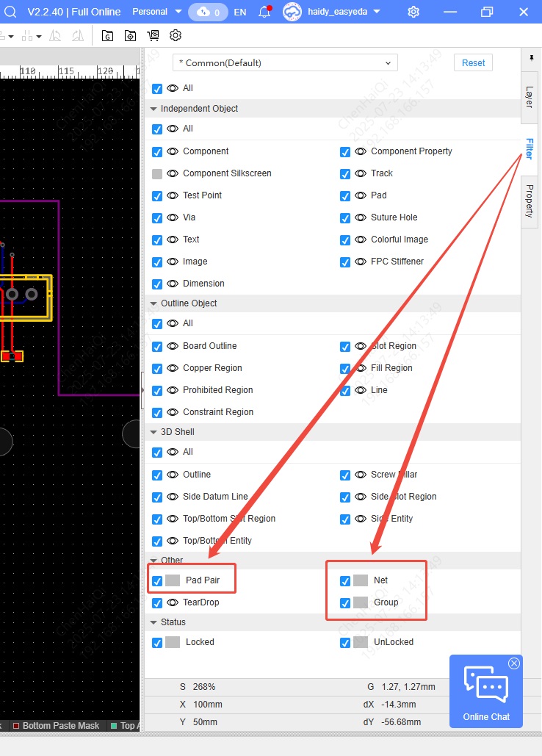Click the cloud sync status icon
The image size is (542, 756).
coord(208,12)
